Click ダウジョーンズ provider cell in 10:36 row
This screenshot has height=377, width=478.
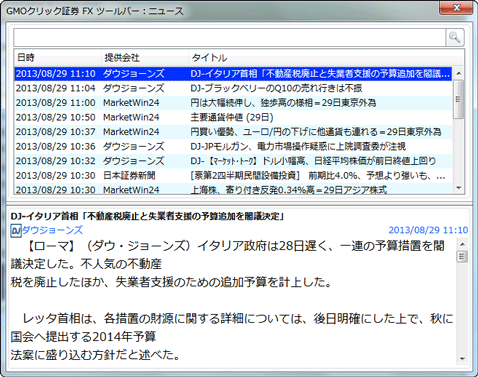134,146
